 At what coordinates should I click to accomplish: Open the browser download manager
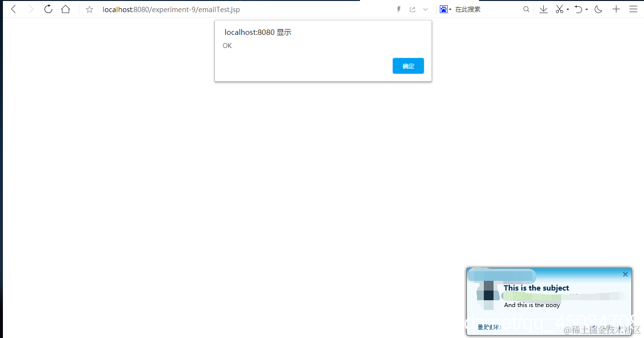[x=543, y=9]
